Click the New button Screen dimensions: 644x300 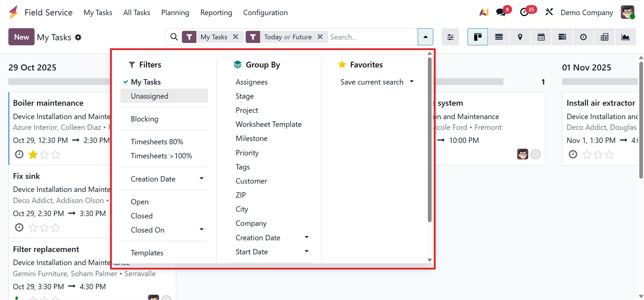click(x=21, y=37)
